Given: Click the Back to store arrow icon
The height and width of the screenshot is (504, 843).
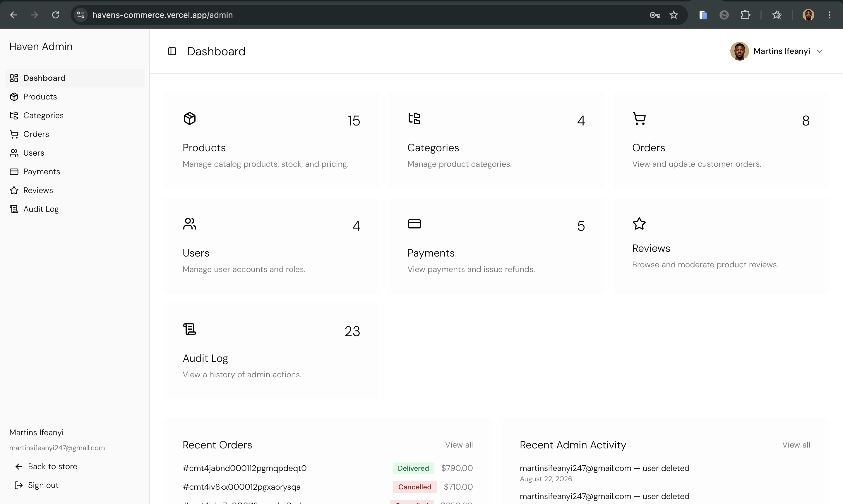Looking at the screenshot, I should 19,467.
